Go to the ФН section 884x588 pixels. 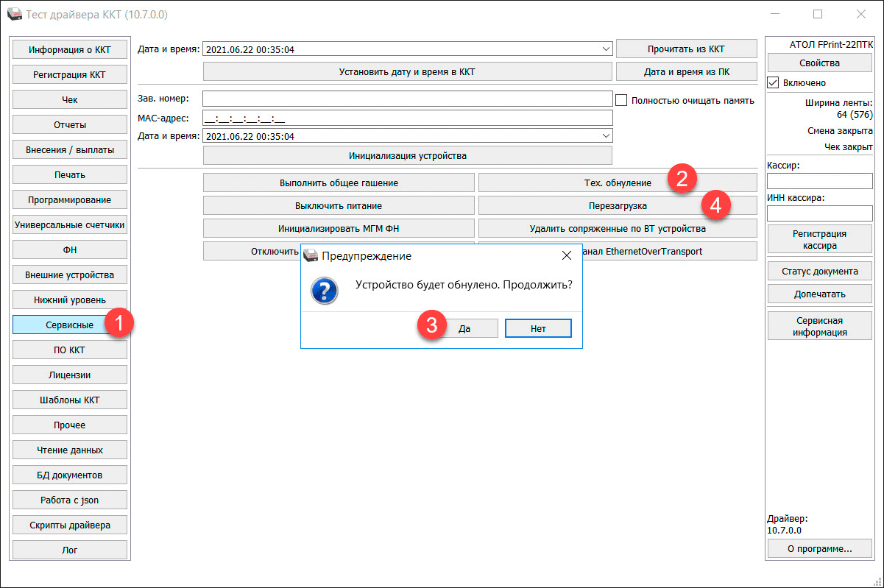click(70, 250)
